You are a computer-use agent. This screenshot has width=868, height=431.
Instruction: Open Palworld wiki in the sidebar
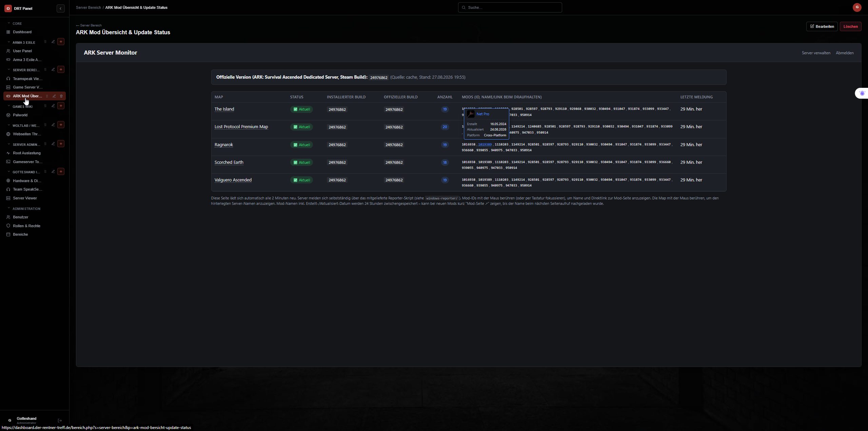coord(35,115)
